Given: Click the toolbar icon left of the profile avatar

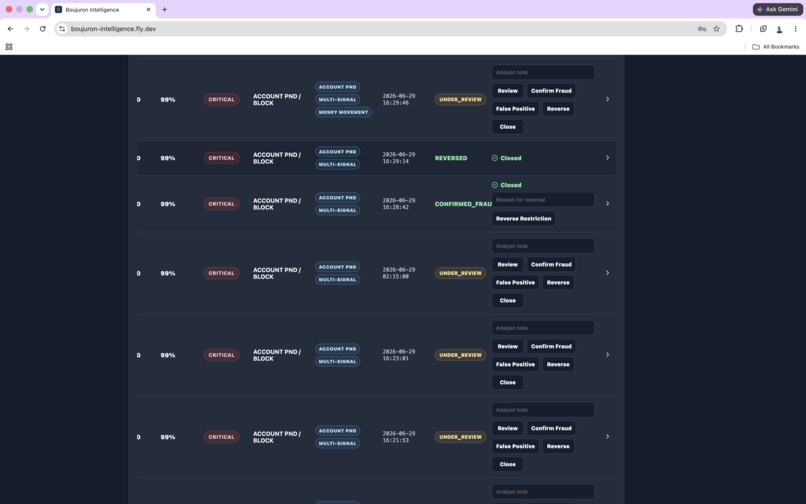Looking at the screenshot, I should point(763,29).
